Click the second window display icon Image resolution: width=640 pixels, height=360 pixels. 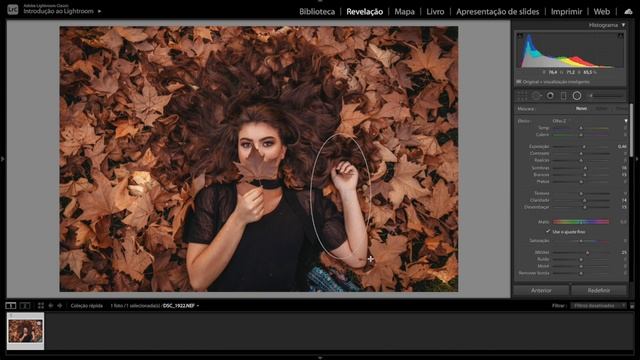point(25,305)
